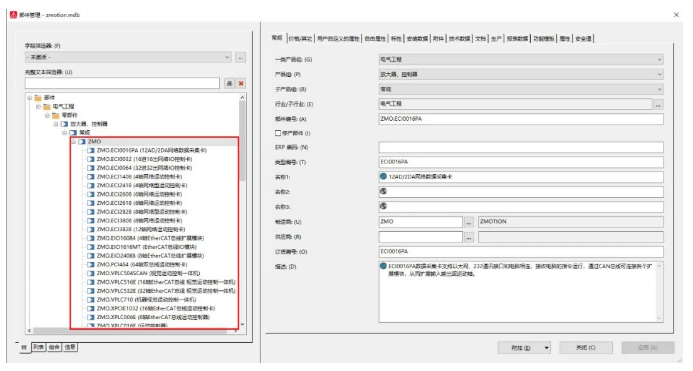
Task: Click the part icon beside ZMO.EIO1616MT
Action: coord(91,247)
